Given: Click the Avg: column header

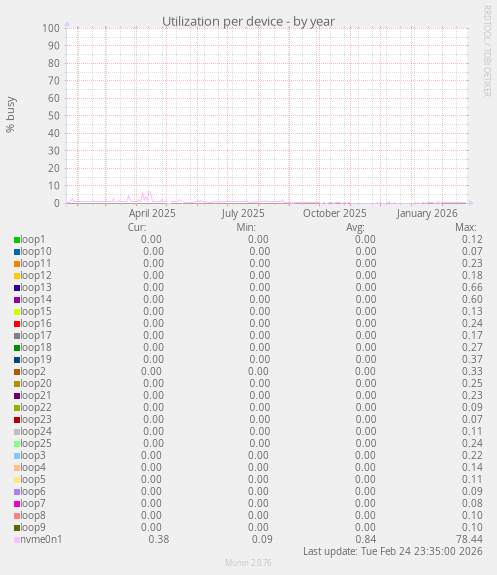Looking at the screenshot, I should coord(355,228).
